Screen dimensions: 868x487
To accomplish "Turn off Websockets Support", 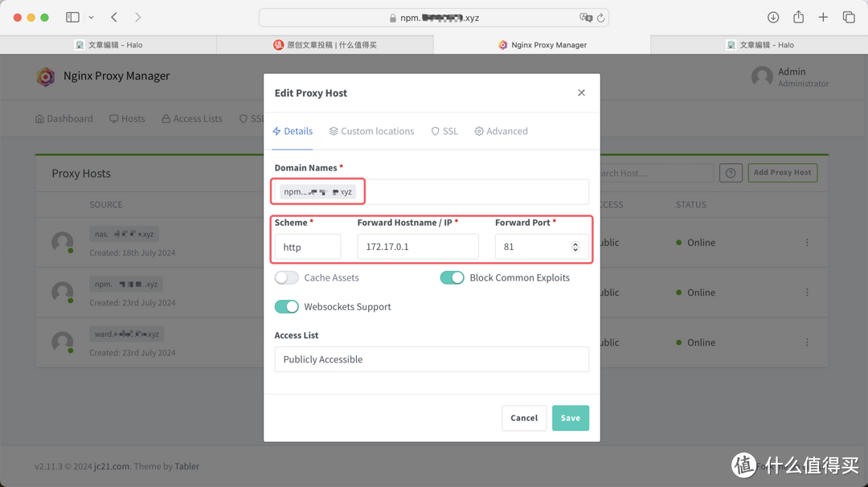I will (x=286, y=306).
